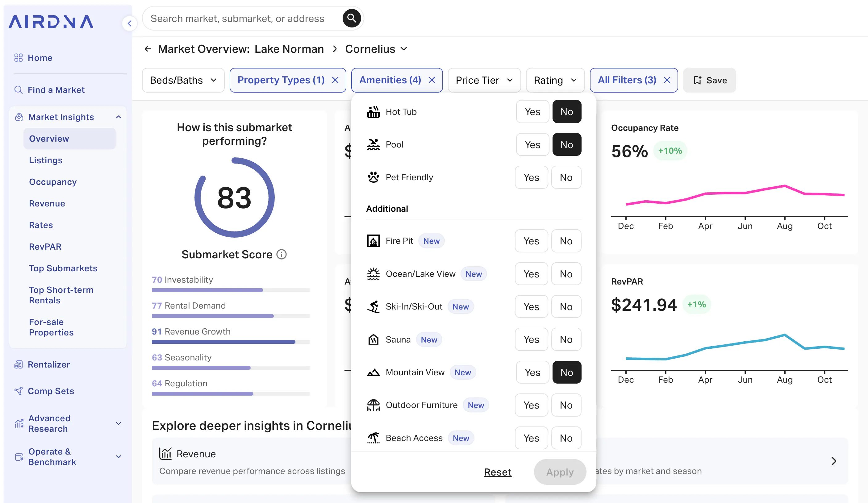Click the Revenue chart icon in insights card
Image resolution: width=868 pixels, height=503 pixels.
click(165, 454)
